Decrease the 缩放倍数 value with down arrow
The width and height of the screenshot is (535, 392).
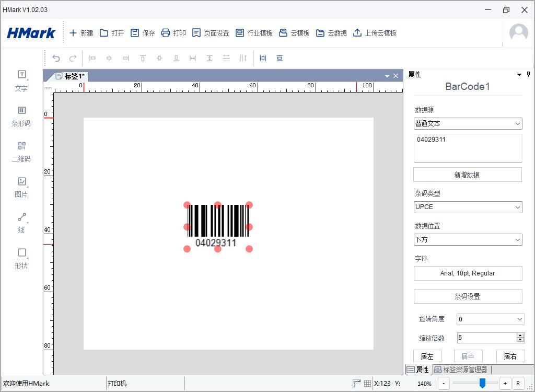(520, 340)
